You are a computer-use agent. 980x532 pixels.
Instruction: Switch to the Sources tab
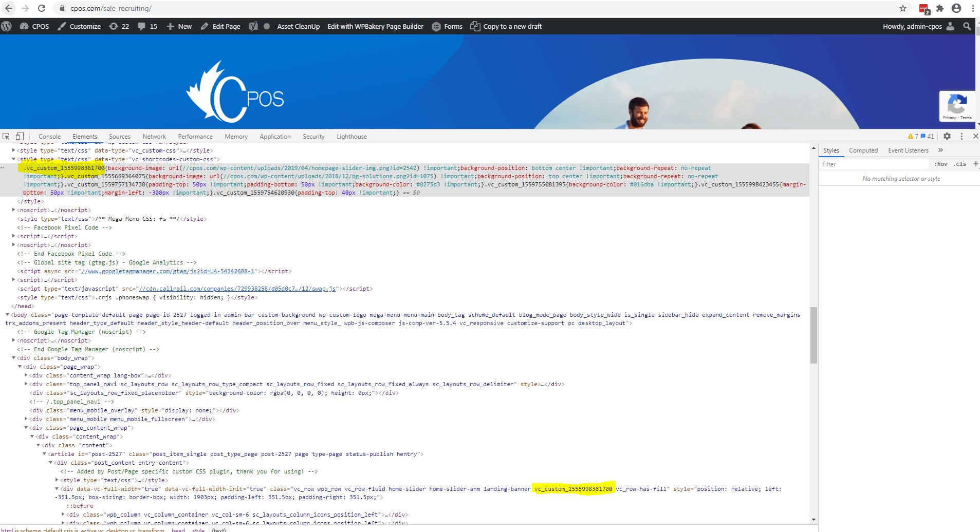[x=120, y=137]
